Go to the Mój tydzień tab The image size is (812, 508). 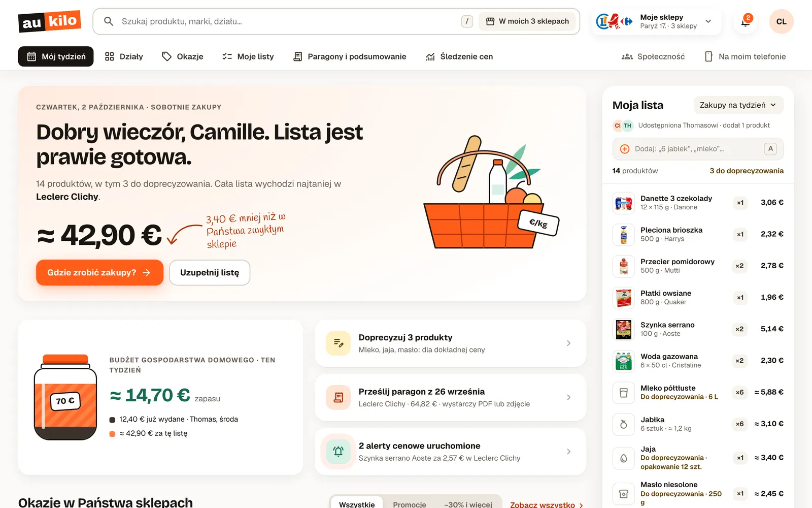[56, 56]
